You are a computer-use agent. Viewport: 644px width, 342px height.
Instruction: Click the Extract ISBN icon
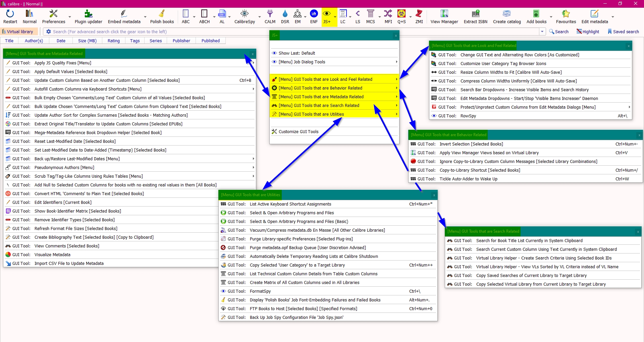(x=475, y=17)
